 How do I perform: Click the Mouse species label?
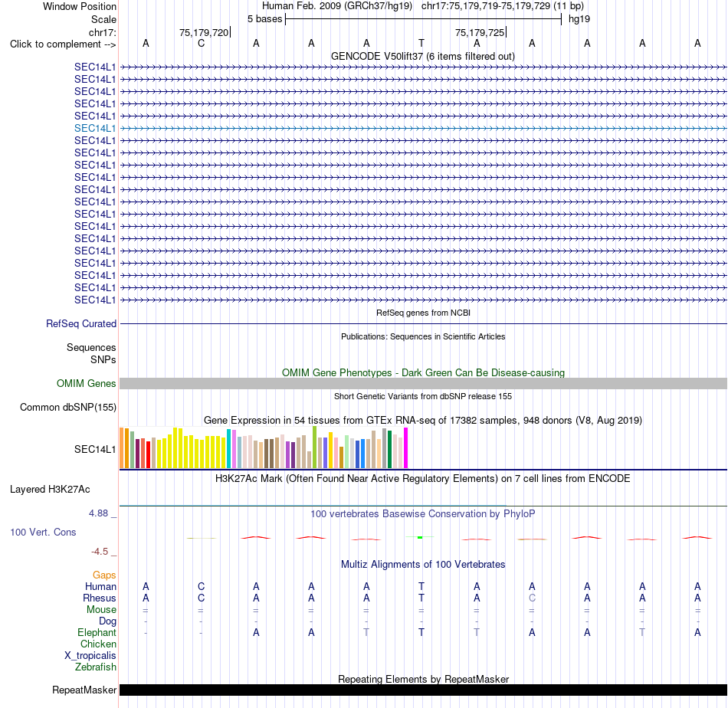point(101,610)
